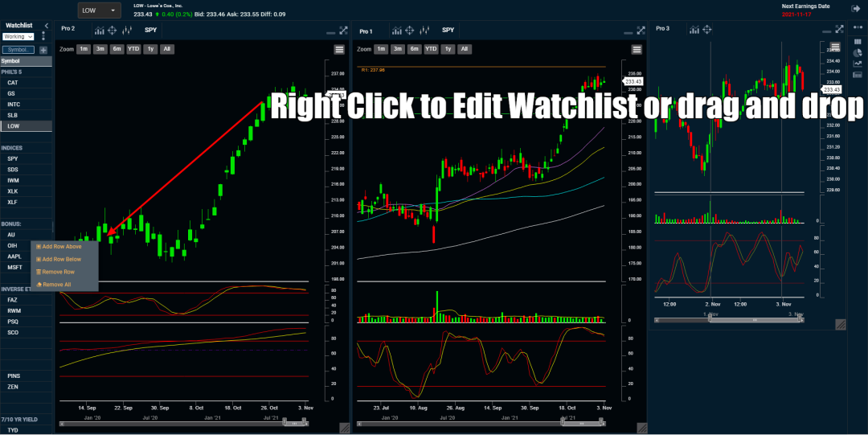Open the watchlist three-dot options menu
Viewport: 868px width, 439px height.
43,36
